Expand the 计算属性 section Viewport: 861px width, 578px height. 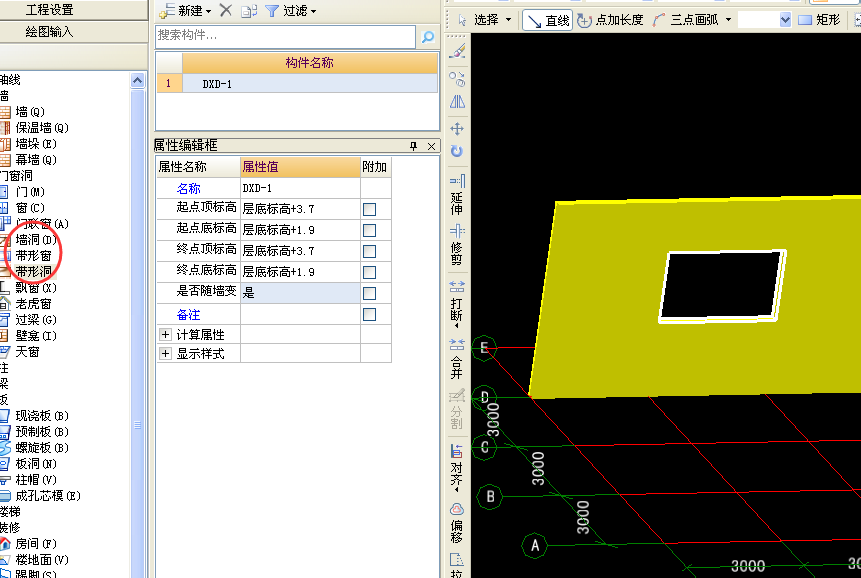pos(165,334)
